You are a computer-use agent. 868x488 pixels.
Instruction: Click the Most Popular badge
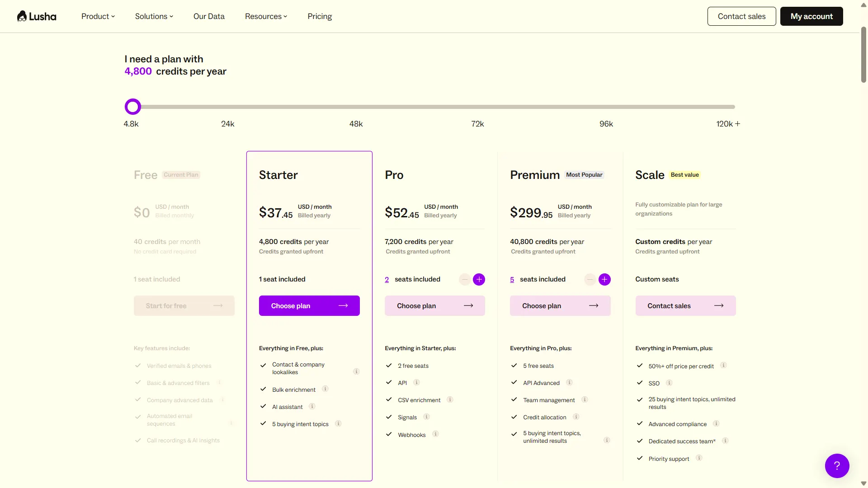584,175
